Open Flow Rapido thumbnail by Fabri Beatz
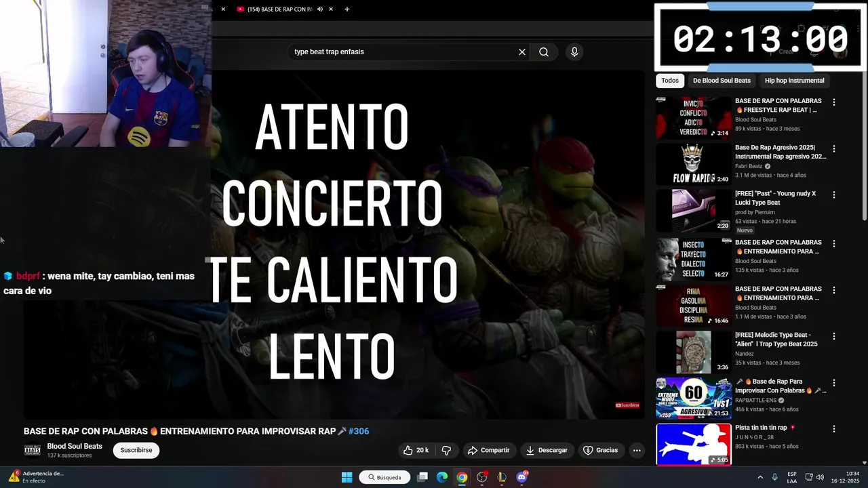The image size is (868, 488). 693,164
